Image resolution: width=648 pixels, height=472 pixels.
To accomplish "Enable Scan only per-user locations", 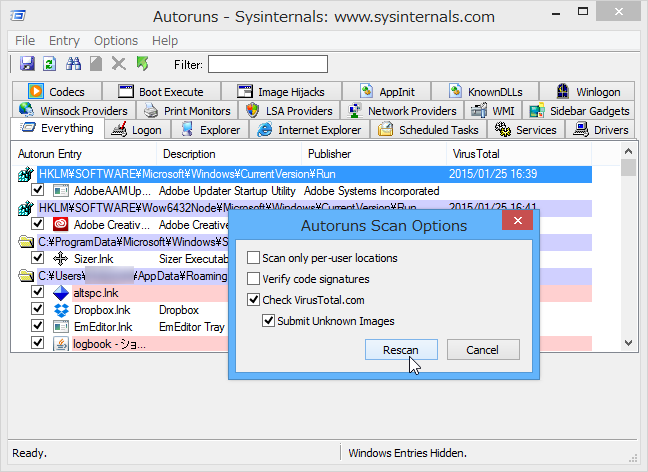I will pyautogui.click(x=253, y=258).
